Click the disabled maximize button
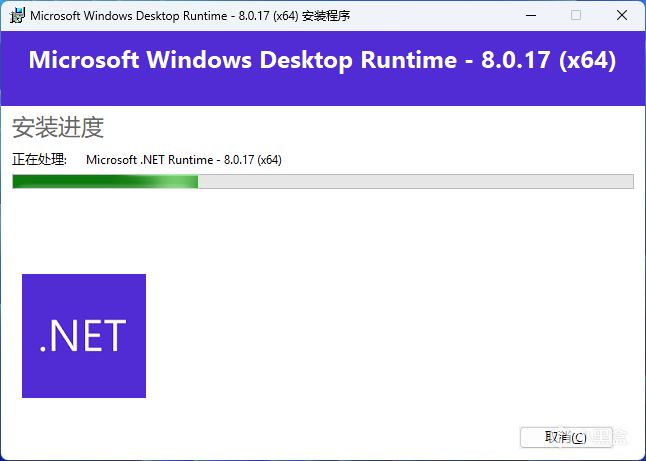The image size is (646, 461). click(576, 16)
